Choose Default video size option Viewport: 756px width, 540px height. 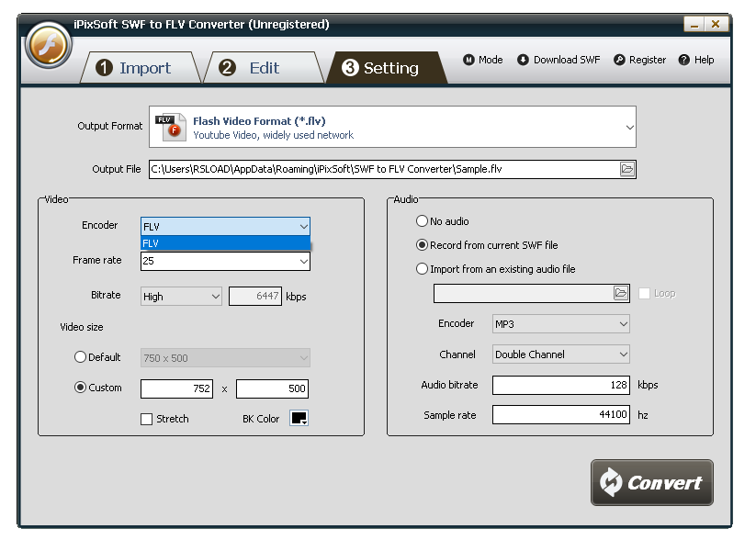[97, 357]
